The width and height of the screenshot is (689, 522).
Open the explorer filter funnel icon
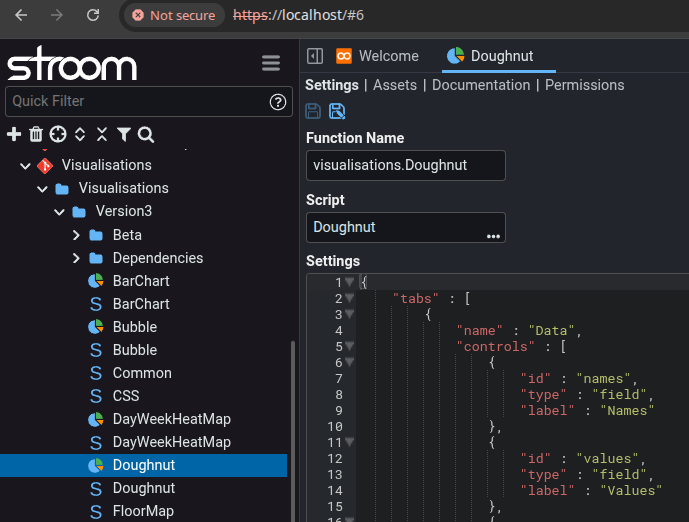[124, 134]
